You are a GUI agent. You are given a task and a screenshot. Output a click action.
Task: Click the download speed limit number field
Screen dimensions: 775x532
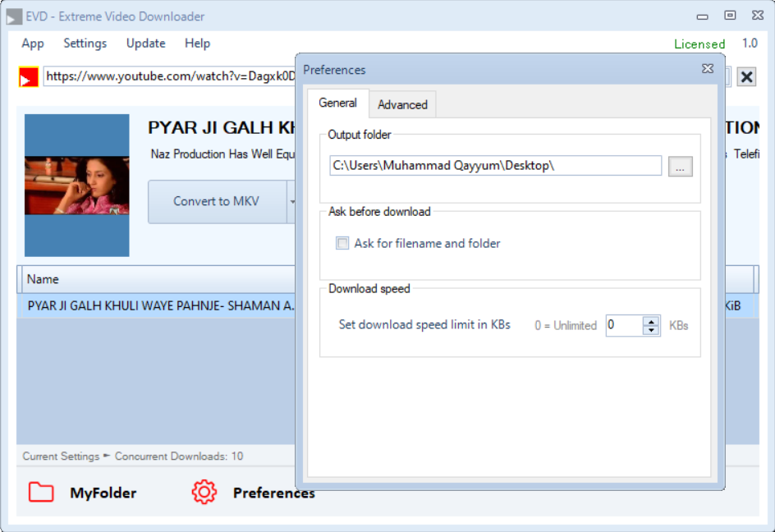[x=625, y=325]
